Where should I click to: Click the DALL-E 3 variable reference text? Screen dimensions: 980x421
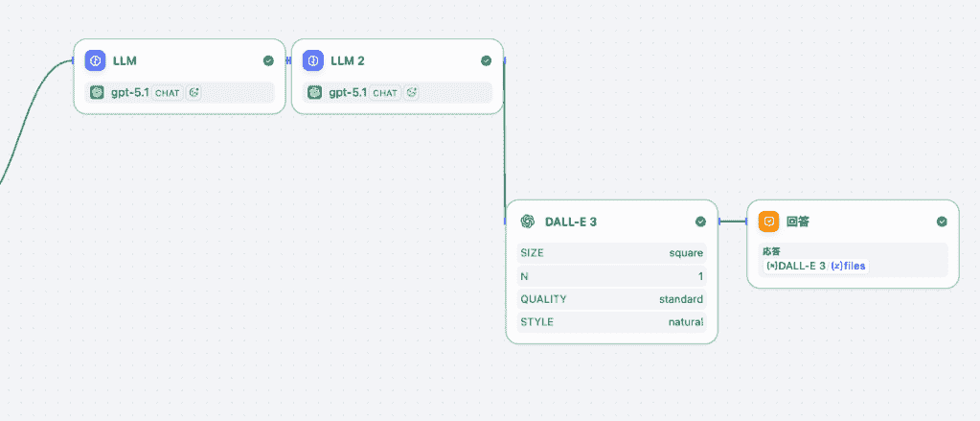(802, 266)
